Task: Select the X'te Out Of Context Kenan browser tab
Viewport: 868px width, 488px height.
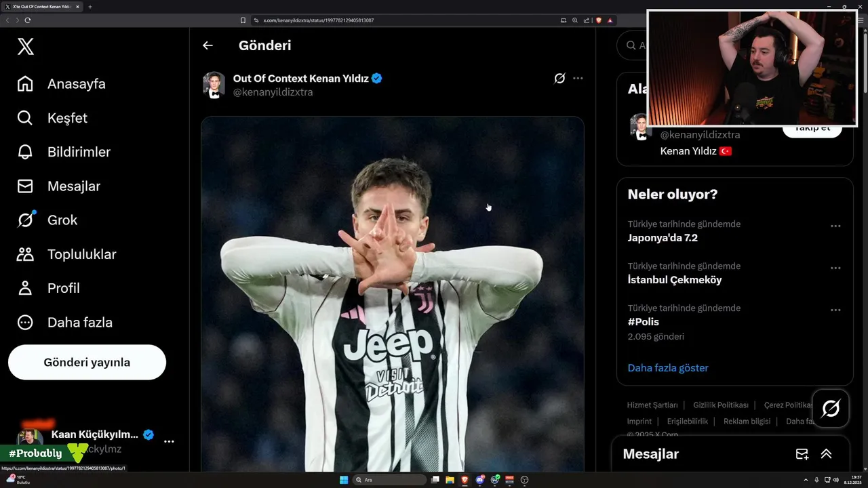Action: pos(42,7)
